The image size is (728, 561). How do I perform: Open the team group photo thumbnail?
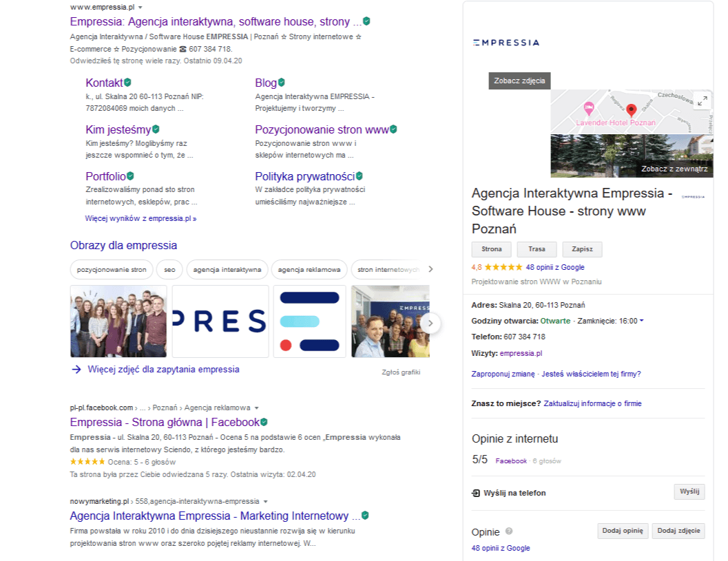point(118,321)
